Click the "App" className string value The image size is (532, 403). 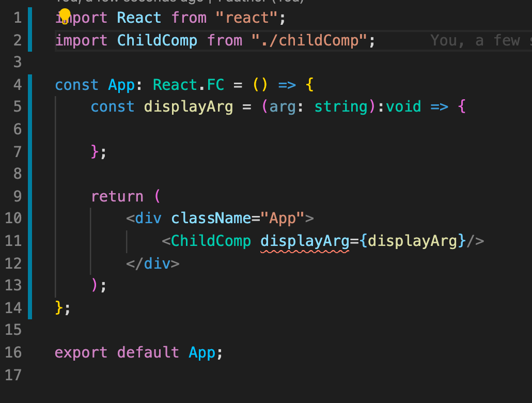point(283,218)
